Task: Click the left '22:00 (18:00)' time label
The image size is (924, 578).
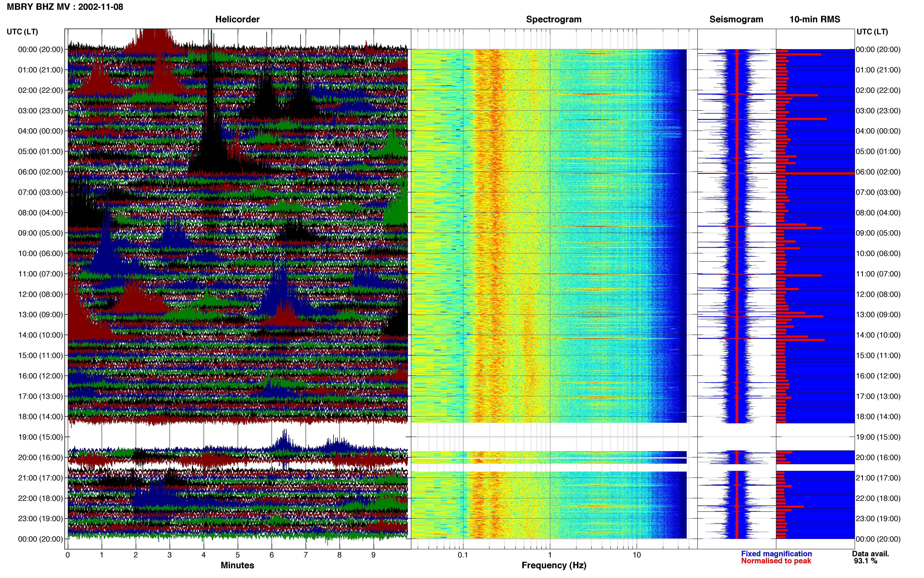Action: [x=41, y=498]
